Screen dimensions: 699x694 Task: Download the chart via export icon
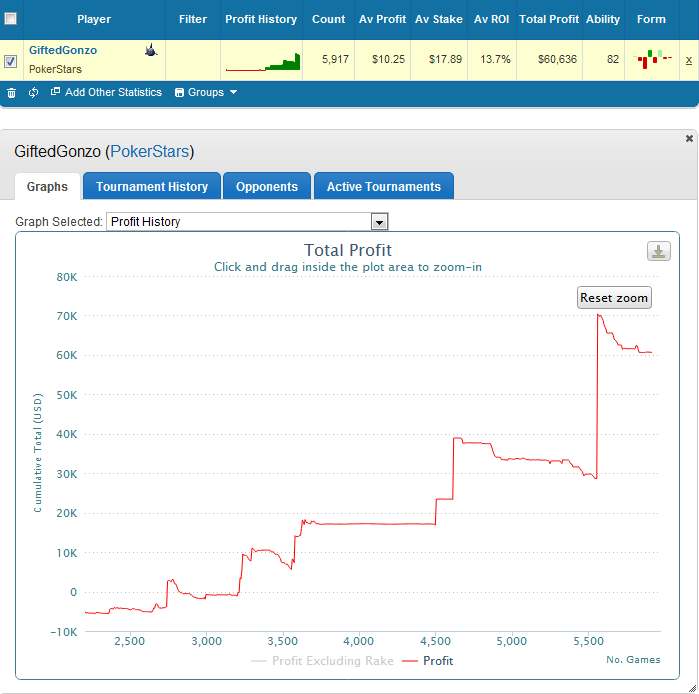tap(658, 251)
